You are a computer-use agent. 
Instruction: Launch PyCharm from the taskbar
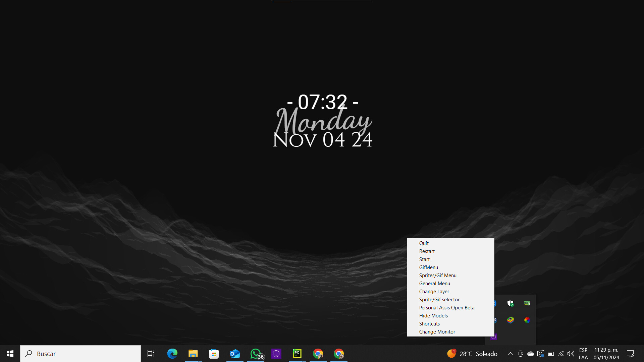click(x=297, y=353)
